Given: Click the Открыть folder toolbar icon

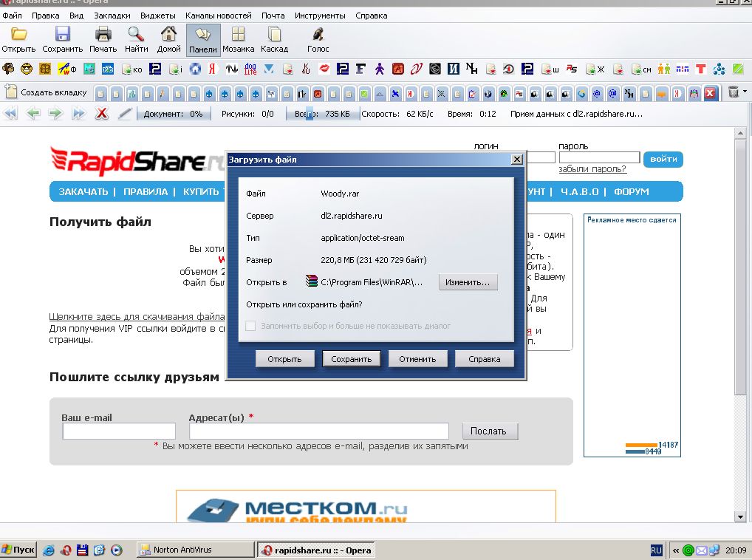Looking at the screenshot, I should click(18, 34).
